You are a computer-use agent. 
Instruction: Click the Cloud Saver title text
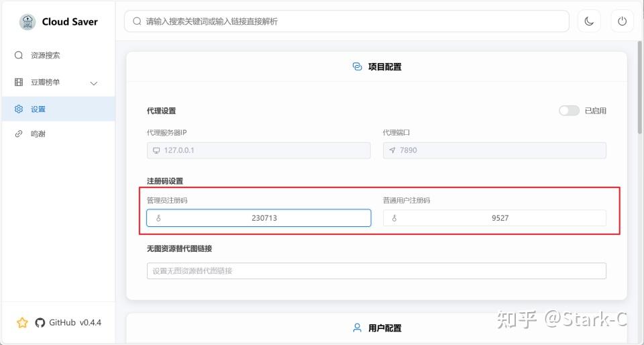[x=70, y=21]
